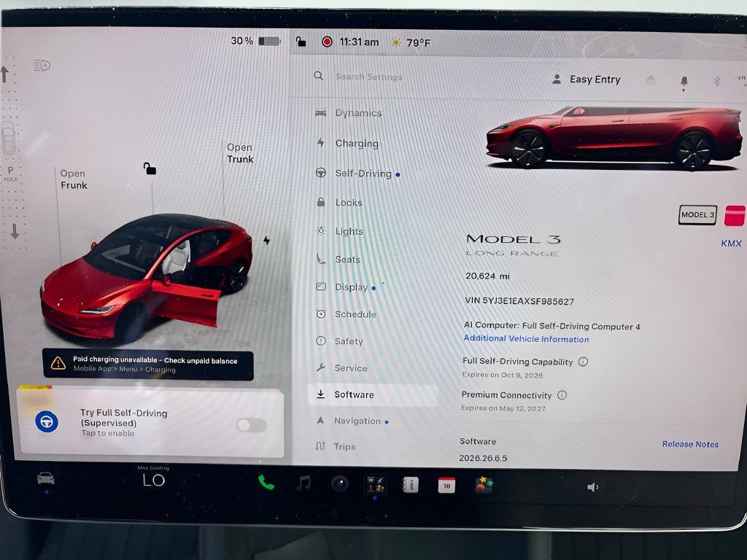
Task: Tap the dashcam record icon
Action: tap(327, 42)
